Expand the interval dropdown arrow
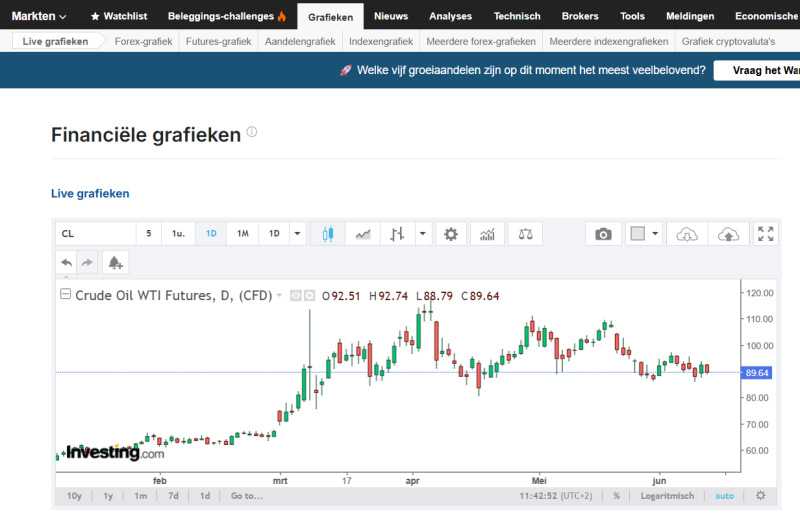The height and width of the screenshot is (521, 800). point(297,234)
